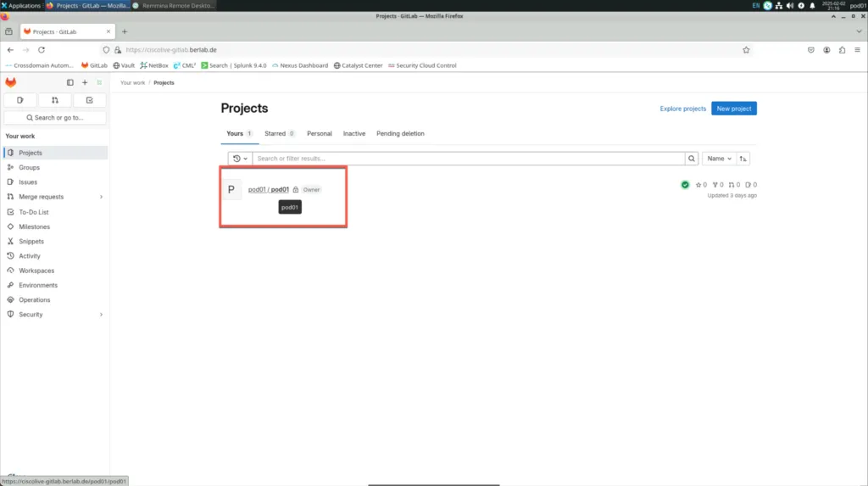Screen dimensions: 868x486
Task: Expand the Security section chevron
Action: click(x=101, y=315)
